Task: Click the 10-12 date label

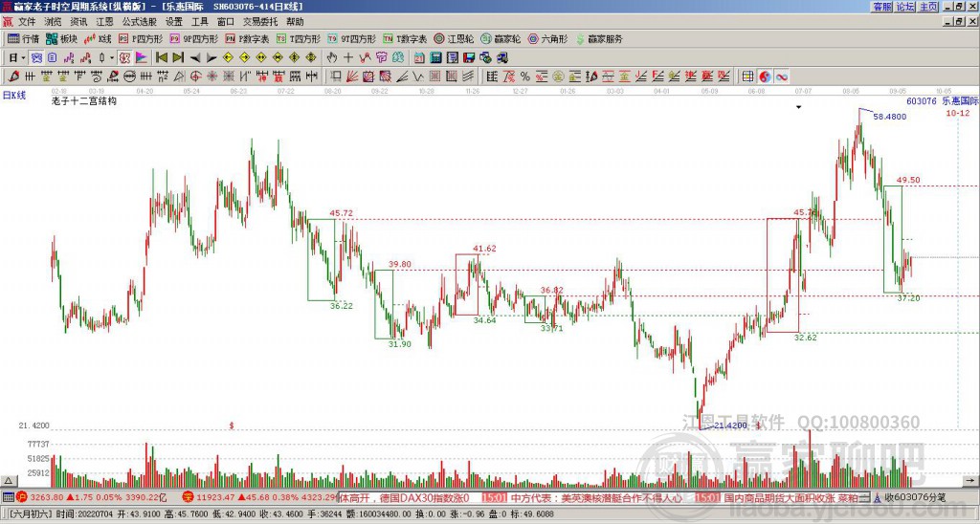Action: click(957, 113)
